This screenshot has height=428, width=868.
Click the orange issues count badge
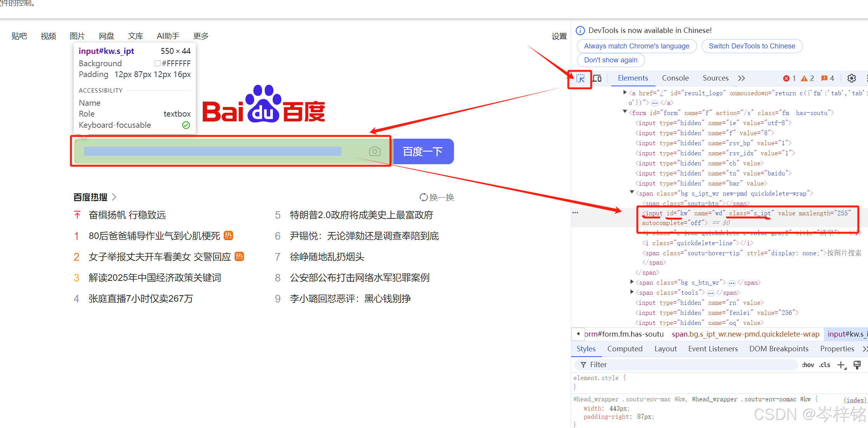pyautogui.click(x=828, y=78)
